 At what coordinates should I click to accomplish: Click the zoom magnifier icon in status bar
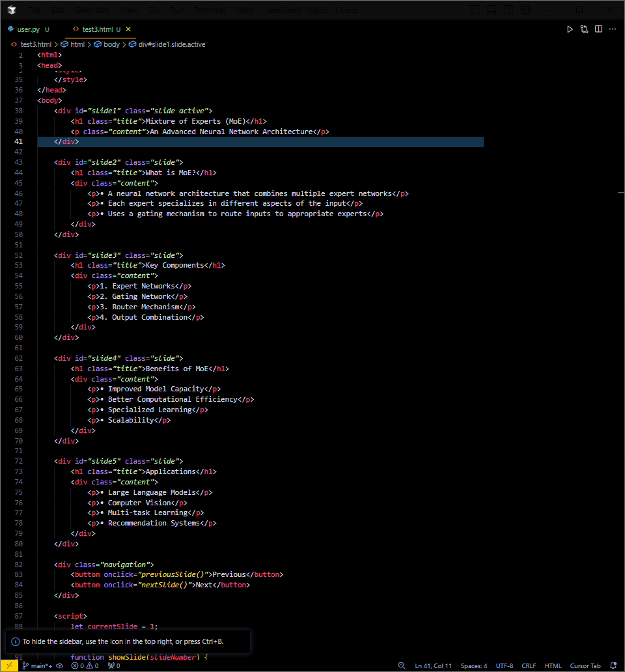[x=402, y=665]
